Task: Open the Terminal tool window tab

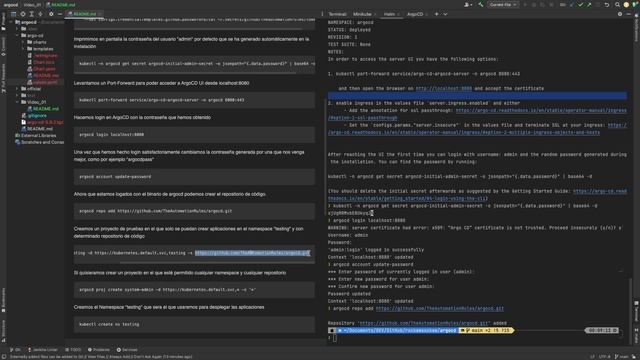Action: pos(337,14)
